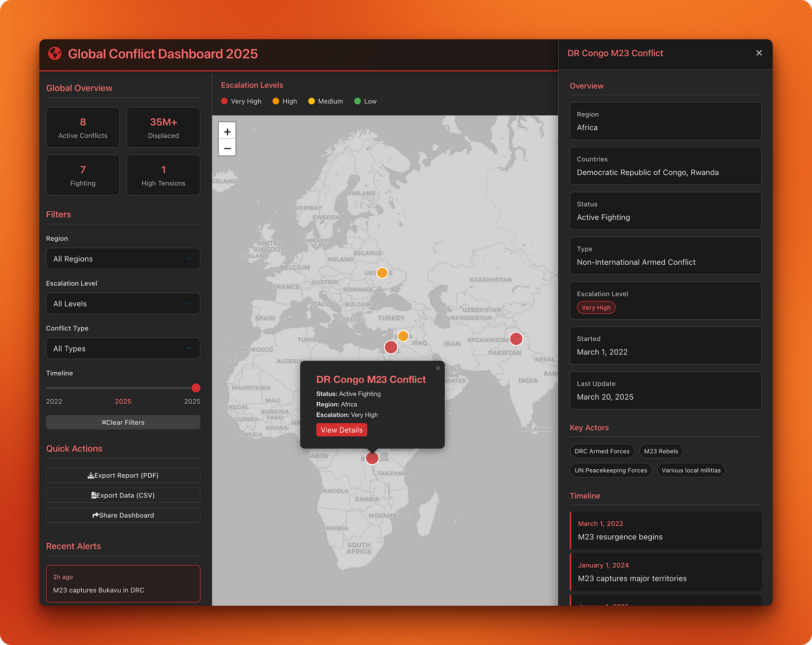
Task: Click the 35M+ Displaced stat card
Action: [x=163, y=127]
